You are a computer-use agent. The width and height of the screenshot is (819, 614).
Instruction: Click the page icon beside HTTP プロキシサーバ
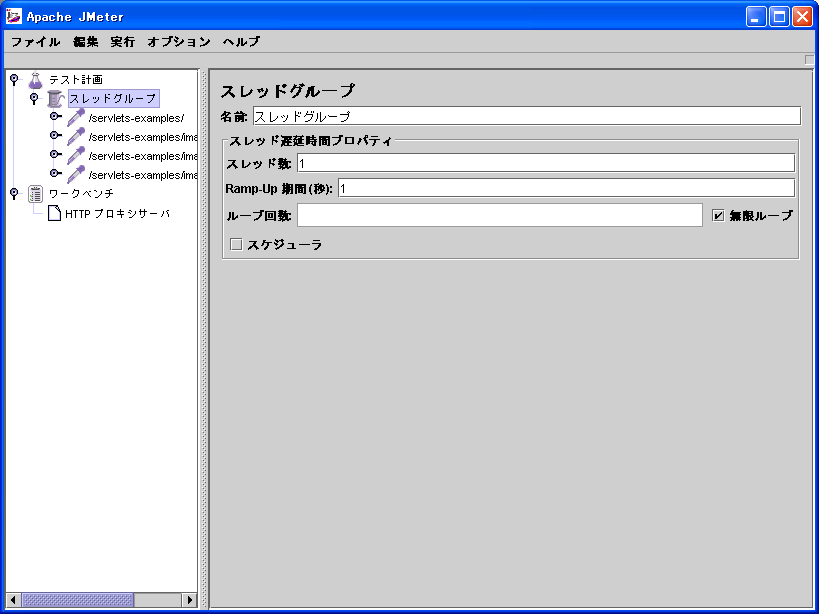54,213
